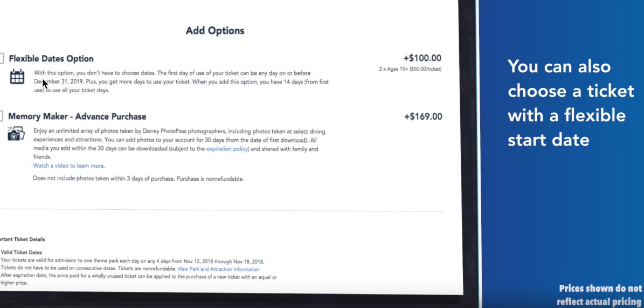Screen dimensions: 644x308
Task: Click the Memory Maker - Advance Purchase title
Action: click(x=77, y=117)
